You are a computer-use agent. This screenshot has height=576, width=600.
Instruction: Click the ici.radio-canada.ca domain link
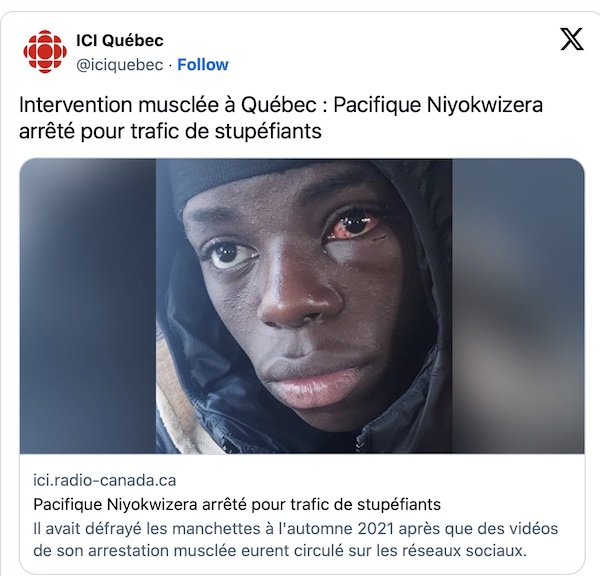[x=104, y=480]
